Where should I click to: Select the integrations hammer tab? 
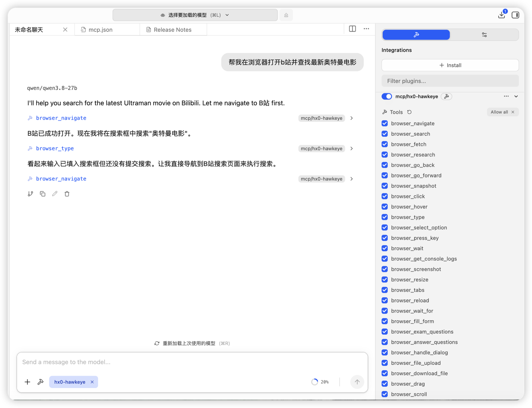(416, 35)
